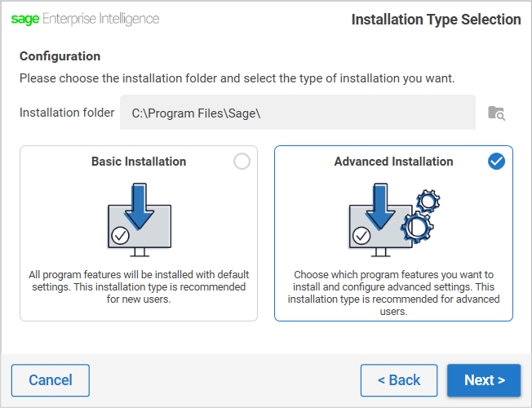Click the Basic Installation description text

point(139,286)
